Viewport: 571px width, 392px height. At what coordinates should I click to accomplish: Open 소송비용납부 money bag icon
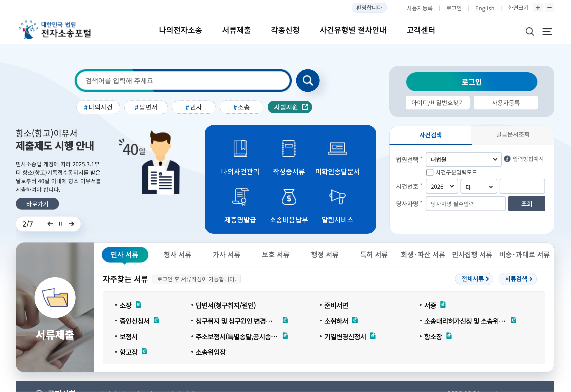click(x=289, y=196)
